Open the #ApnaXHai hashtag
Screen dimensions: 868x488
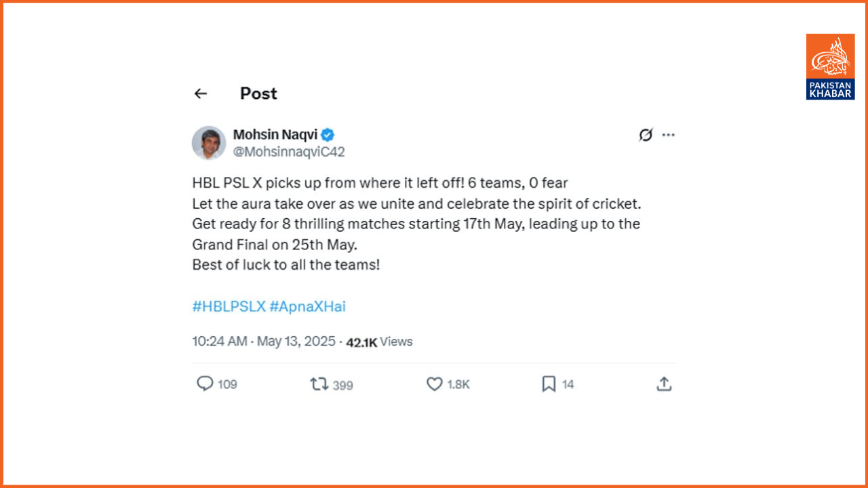pyautogui.click(x=308, y=306)
